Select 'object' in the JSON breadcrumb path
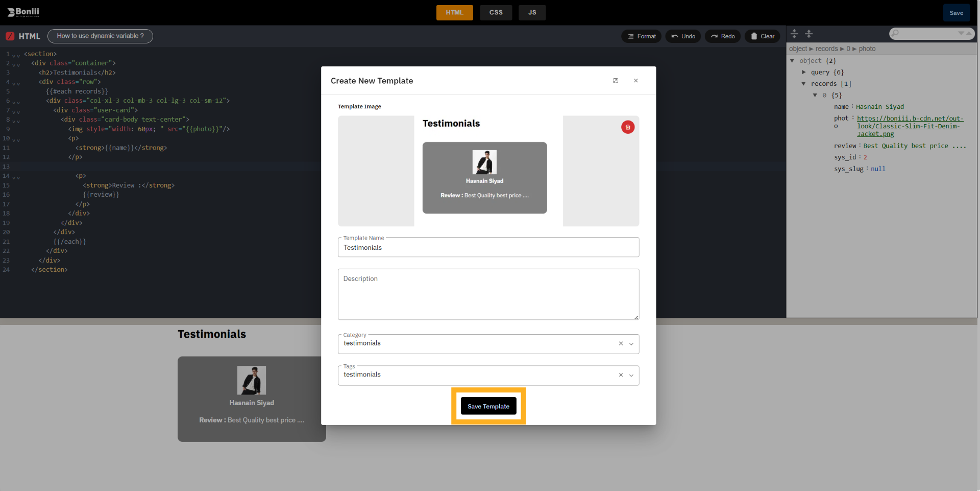The width and height of the screenshot is (980, 491). (798, 49)
